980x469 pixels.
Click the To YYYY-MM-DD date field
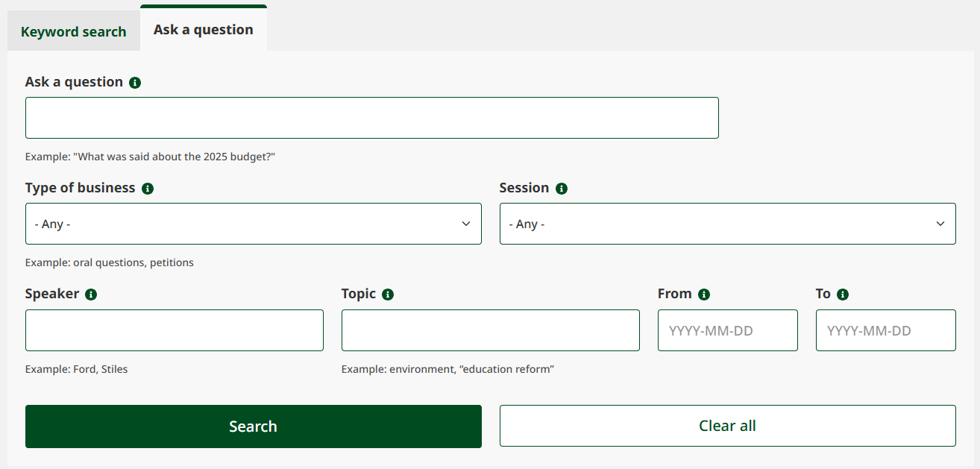pos(885,330)
